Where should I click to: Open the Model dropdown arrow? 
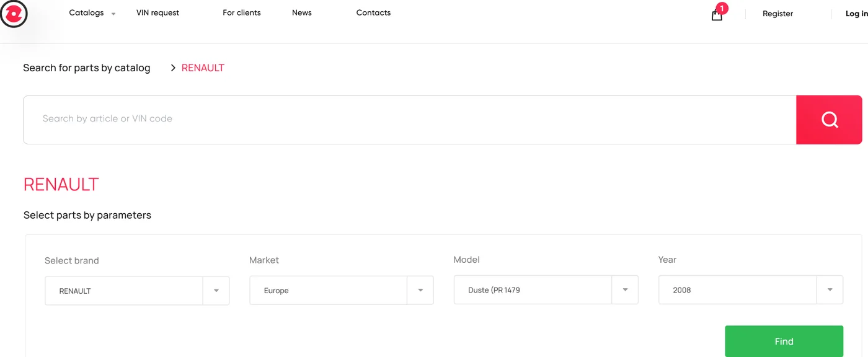click(x=625, y=289)
